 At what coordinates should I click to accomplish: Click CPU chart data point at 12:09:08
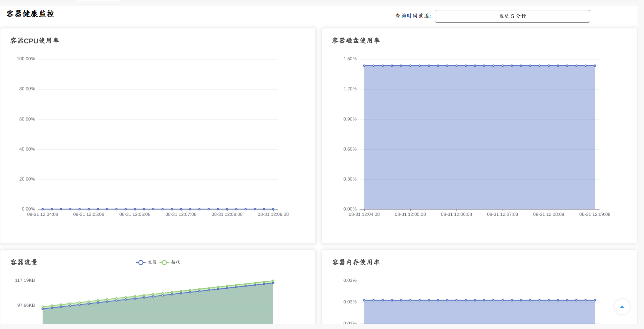click(x=273, y=209)
